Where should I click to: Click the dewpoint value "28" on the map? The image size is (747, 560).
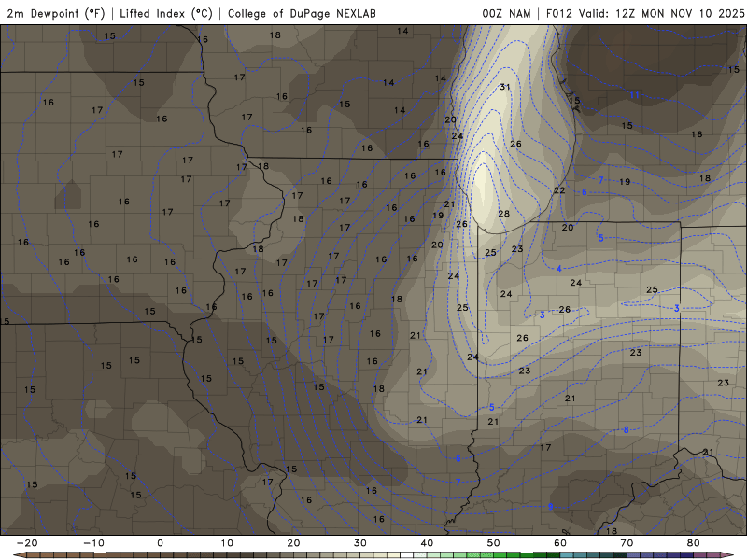coord(503,214)
